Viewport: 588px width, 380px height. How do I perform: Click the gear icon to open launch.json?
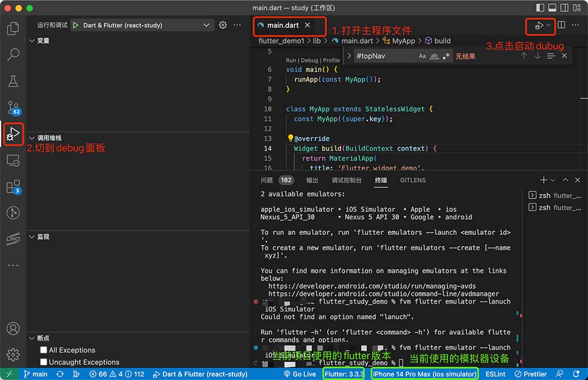[223, 25]
